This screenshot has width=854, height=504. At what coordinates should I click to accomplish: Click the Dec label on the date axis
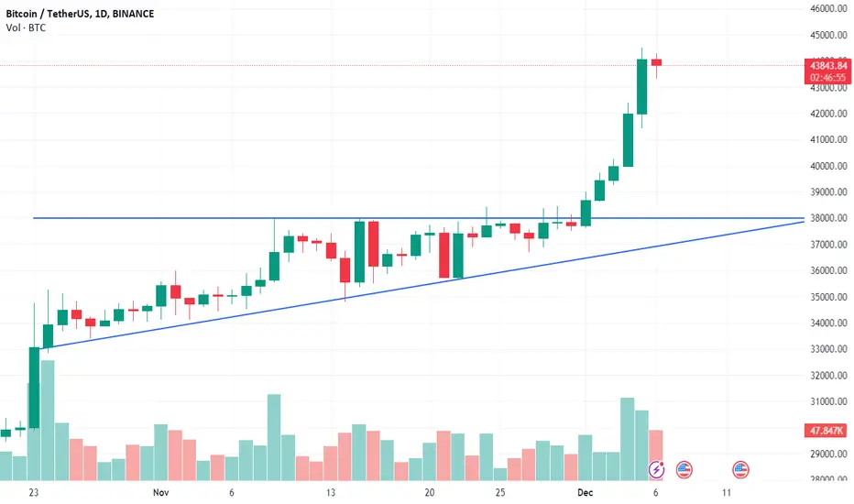click(585, 493)
